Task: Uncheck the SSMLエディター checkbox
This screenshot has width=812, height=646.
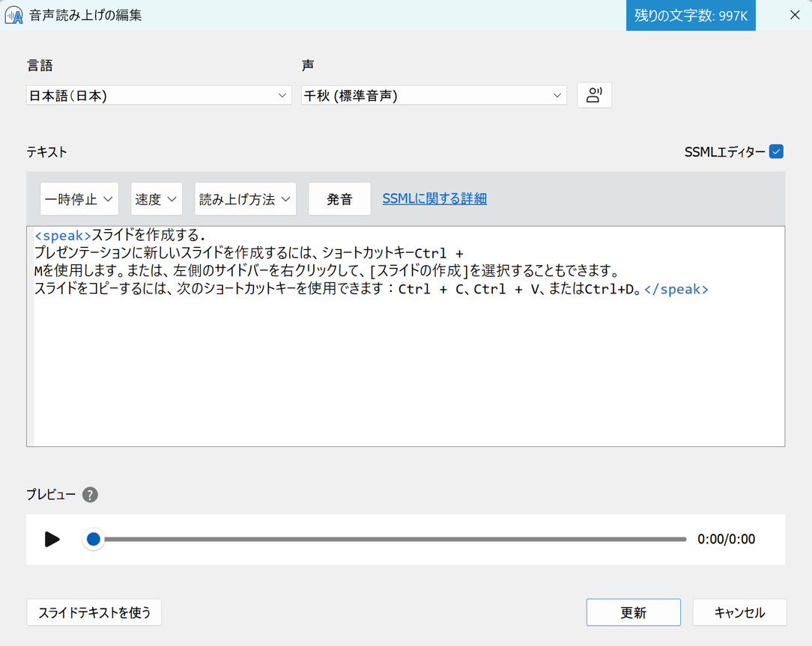Action: pyautogui.click(x=776, y=152)
